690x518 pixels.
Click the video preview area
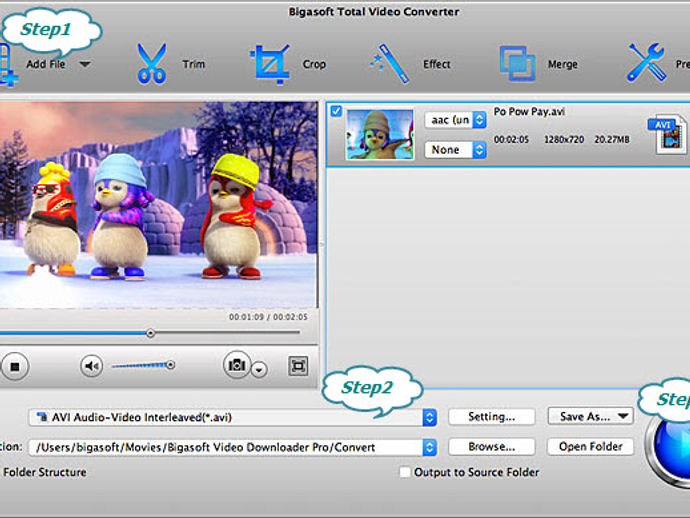tap(158, 205)
